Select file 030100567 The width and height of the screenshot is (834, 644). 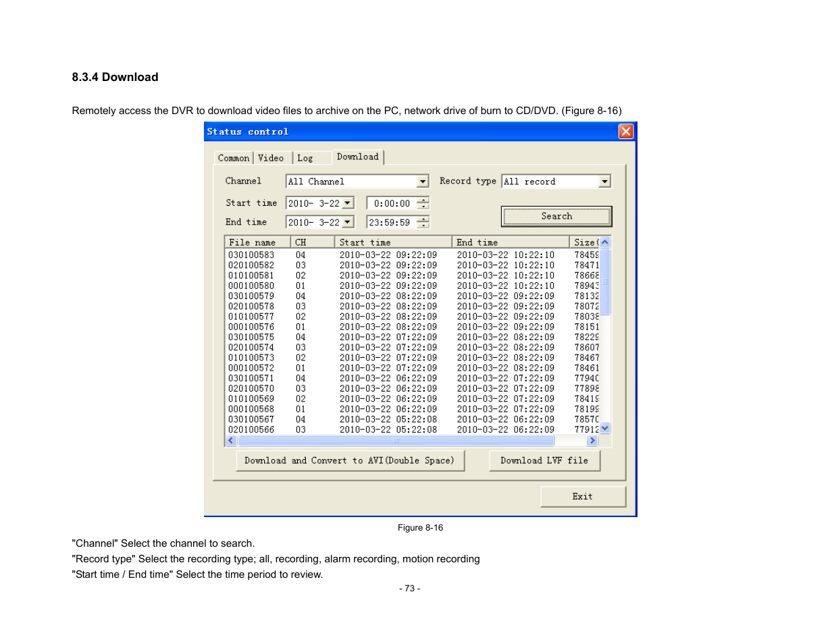(x=251, y=419)
